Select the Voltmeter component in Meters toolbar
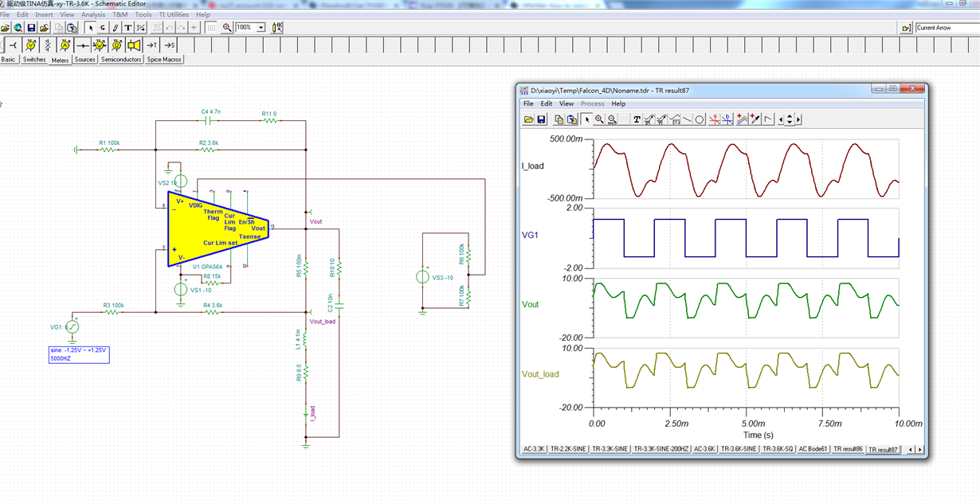Screen dimensions: 980x504 coord(30,45)
